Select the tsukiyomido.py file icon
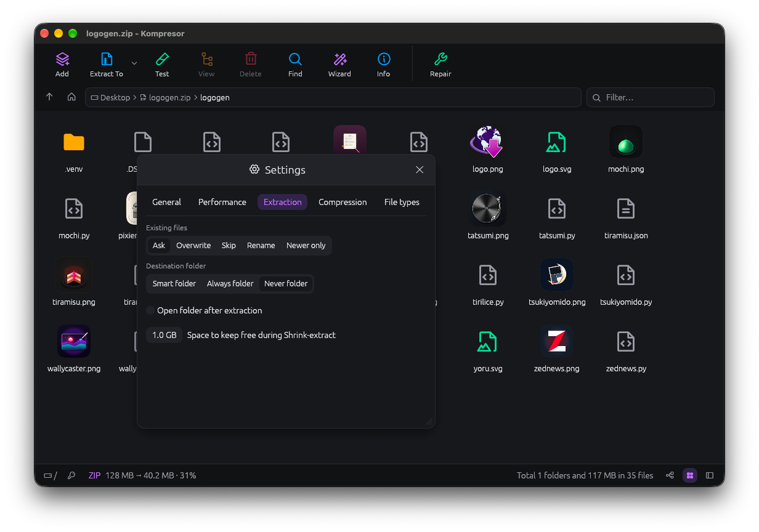759x532 pixels. [626, 275]
